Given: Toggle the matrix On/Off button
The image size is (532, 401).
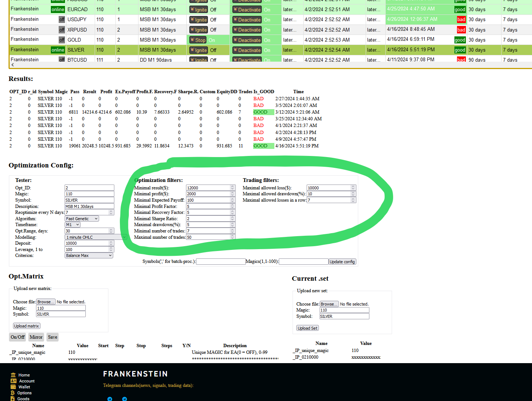Looking at the screenshot, I should coord(17,337).
